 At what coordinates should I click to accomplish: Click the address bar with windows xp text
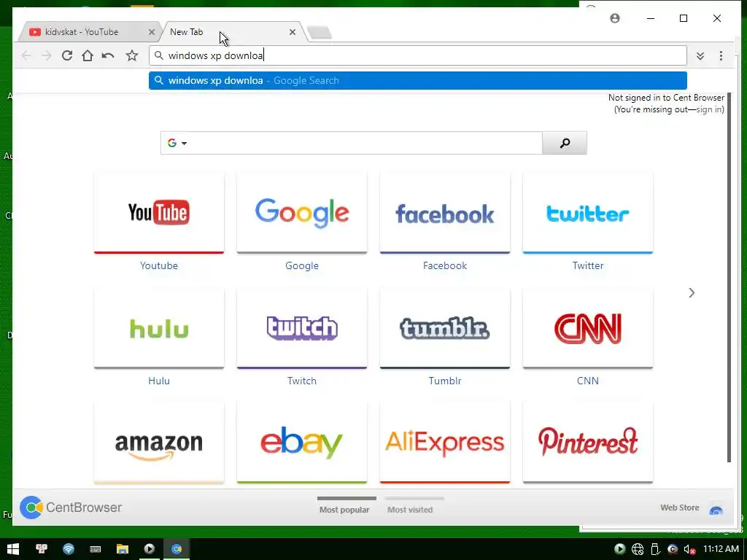click(417, 55)
